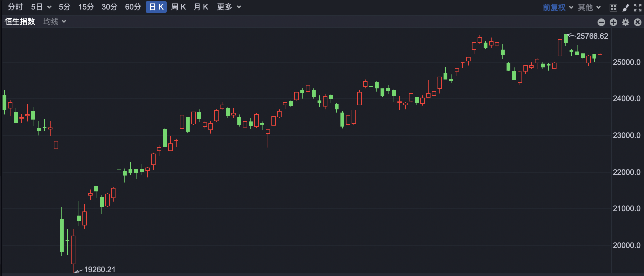Expand the 5日 dropdown arrow
644x276 pixels.
pos(49,7)
